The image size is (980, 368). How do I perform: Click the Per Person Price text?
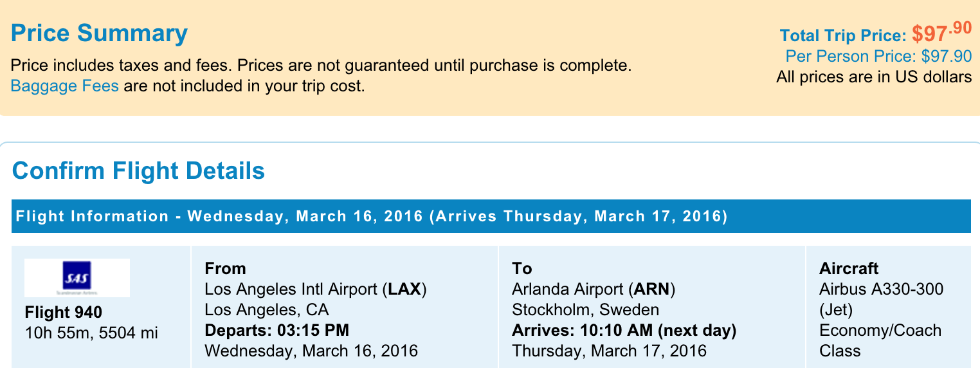click(x=878, y=57)
